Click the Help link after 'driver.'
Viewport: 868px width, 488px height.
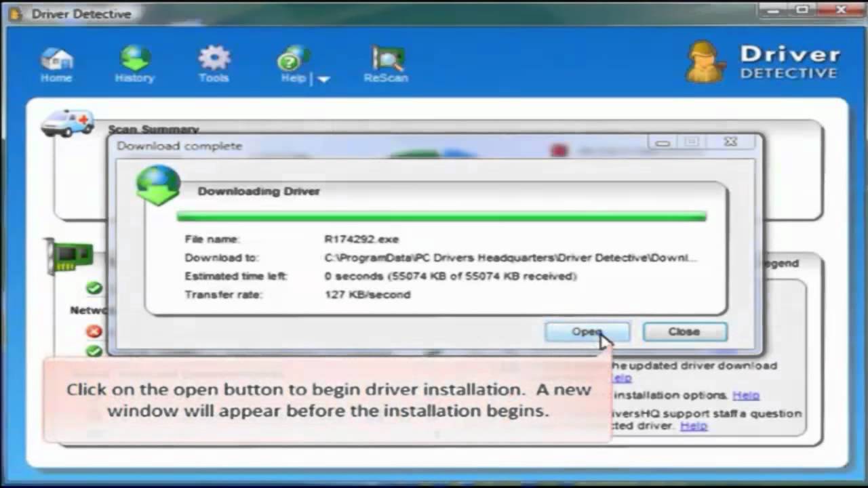pos(694,426)
